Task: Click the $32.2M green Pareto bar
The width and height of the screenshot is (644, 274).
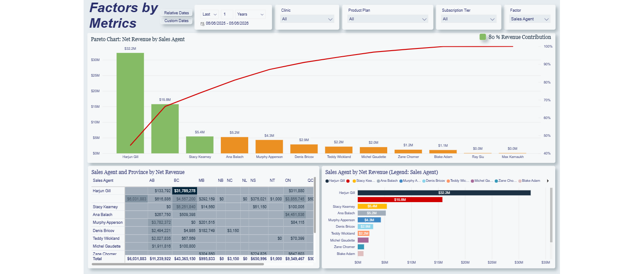Action: click(130, 103)
